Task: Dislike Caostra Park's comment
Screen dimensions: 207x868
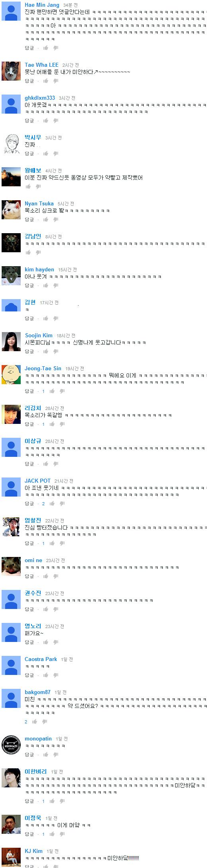Action: coord(56,675)
